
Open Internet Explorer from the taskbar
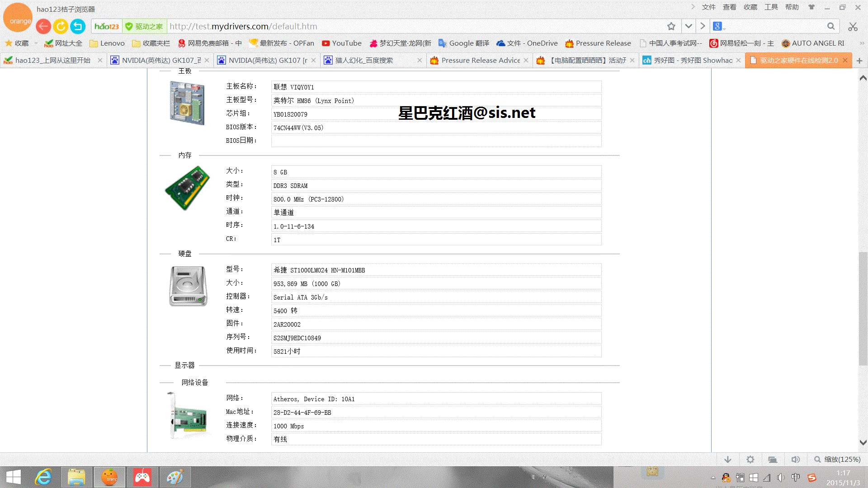[44, 477]
